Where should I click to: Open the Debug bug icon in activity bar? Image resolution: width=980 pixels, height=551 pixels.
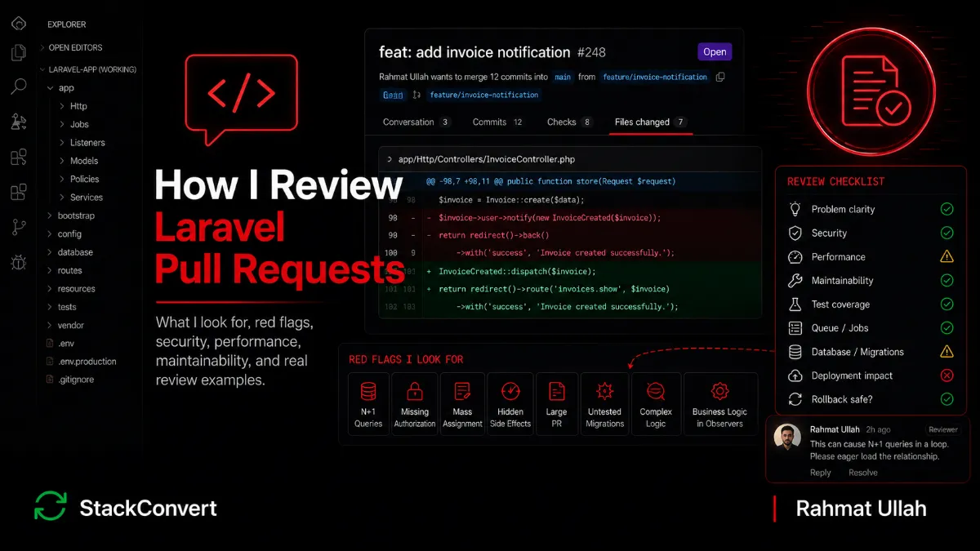[x=18, y=262]
